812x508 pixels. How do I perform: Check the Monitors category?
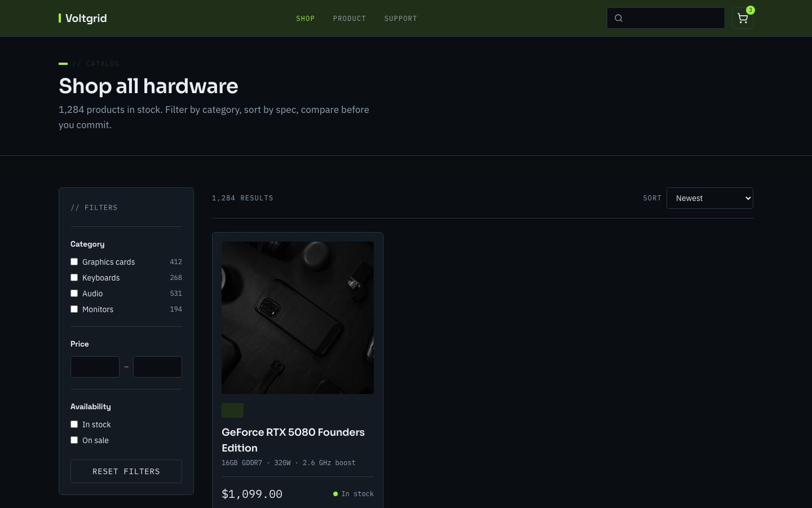tap(74, 309)
